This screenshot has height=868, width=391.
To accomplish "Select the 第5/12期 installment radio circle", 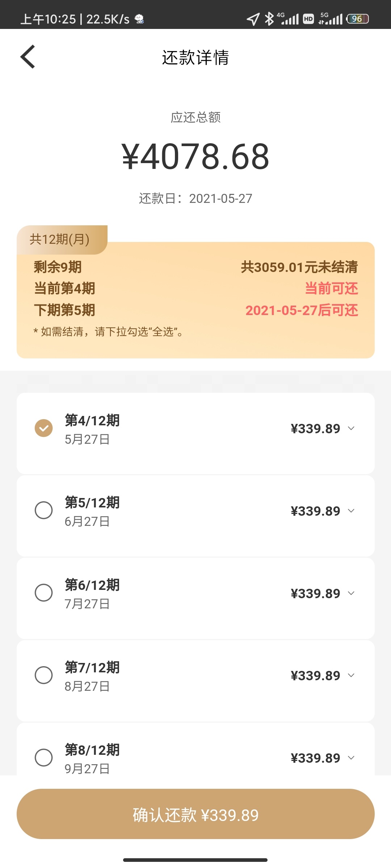I will pyautogui.click(x=43, y=510).
